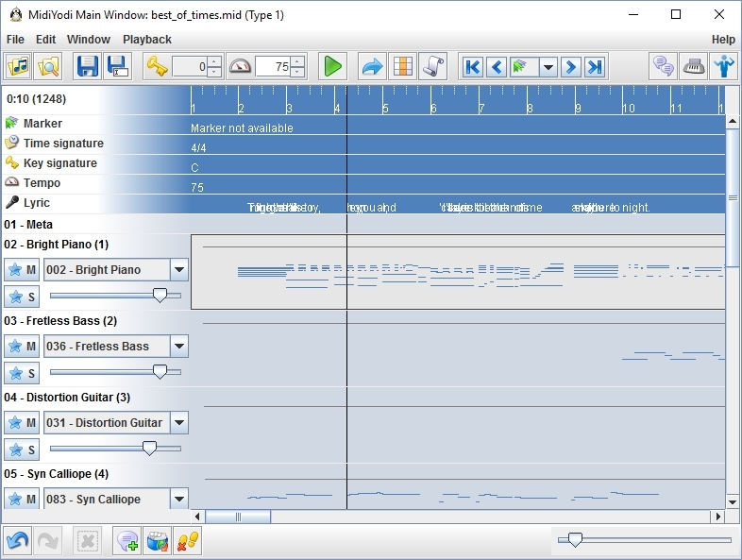Image resolution: width=742 pixels, height=560 pixels.
Task: Click the grayed delete X icon
Action: tap(88, 540)
